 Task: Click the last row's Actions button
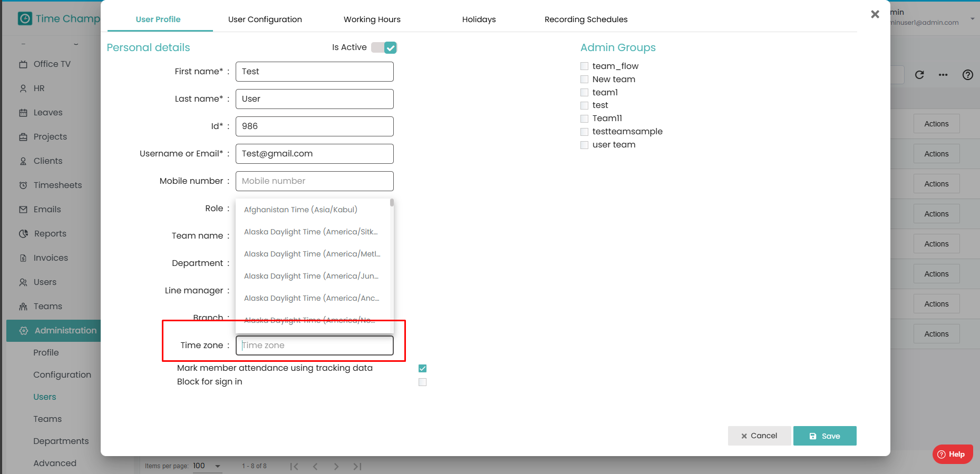click(x=936, y=334)
